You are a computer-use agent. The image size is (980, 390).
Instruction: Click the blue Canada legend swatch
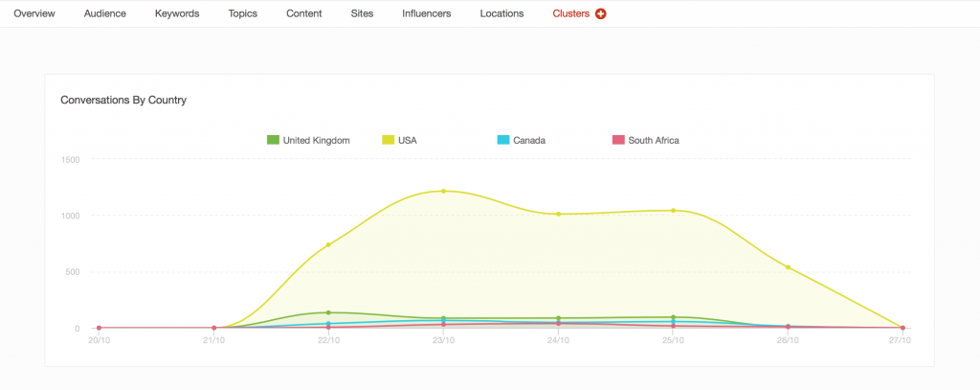(x=502, y=140)
